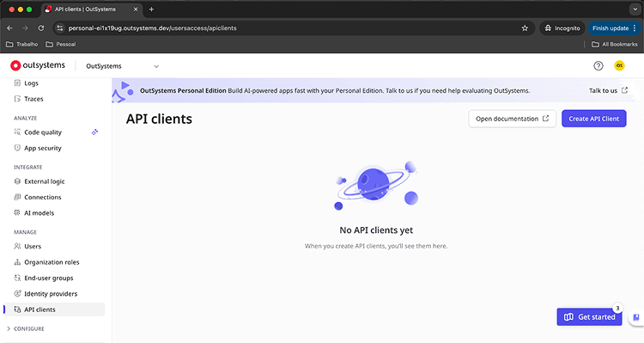The height and width of the screenshot is (343, 644).
Task: View site information icon in address bar
Action: tap(60, 28)
